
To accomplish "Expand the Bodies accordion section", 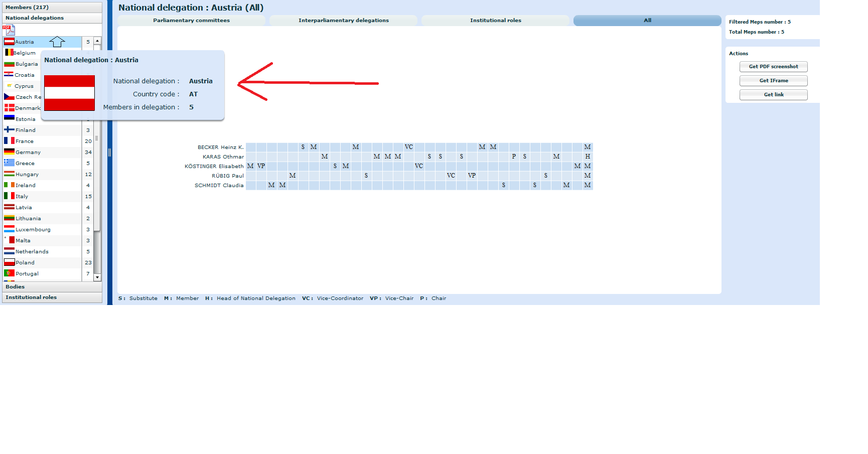I will pos(52,286).
